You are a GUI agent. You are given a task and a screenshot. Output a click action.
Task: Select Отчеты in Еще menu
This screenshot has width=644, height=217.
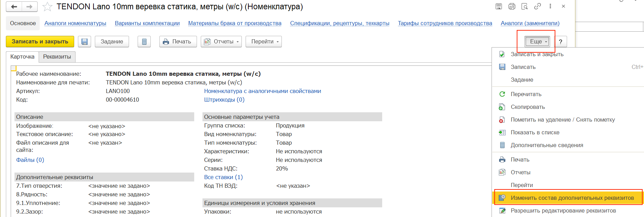pos(521,173)
